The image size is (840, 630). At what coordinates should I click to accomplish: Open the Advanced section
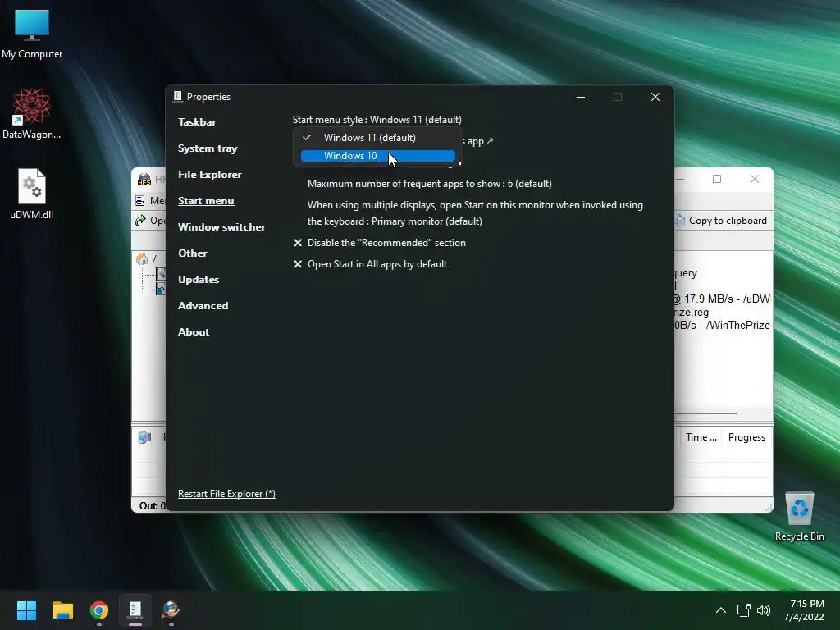pos(203,306)
